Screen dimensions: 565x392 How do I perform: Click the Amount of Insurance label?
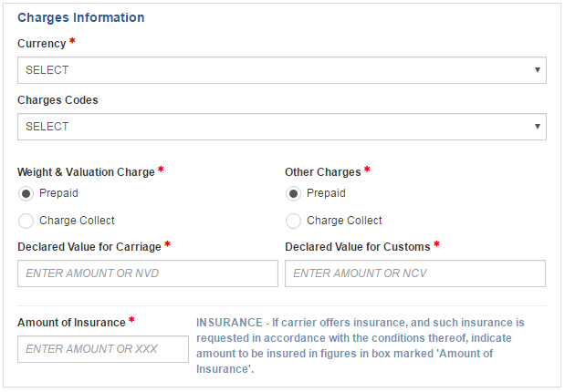pos(71,323)
